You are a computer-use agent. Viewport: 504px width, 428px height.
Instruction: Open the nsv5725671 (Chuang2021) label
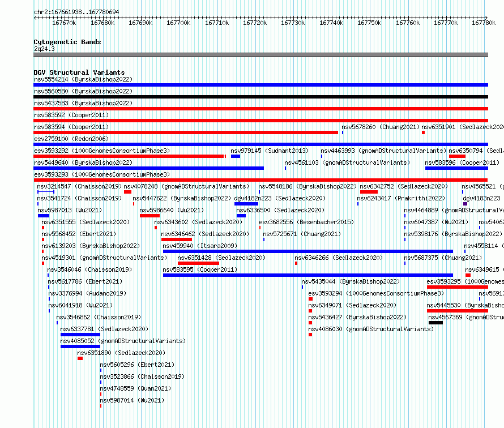[x=302, y=234]
